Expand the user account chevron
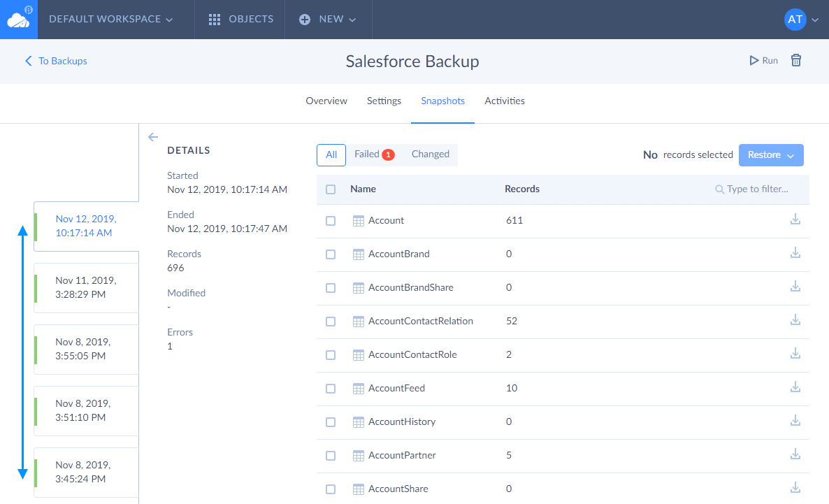 [815, 20]
